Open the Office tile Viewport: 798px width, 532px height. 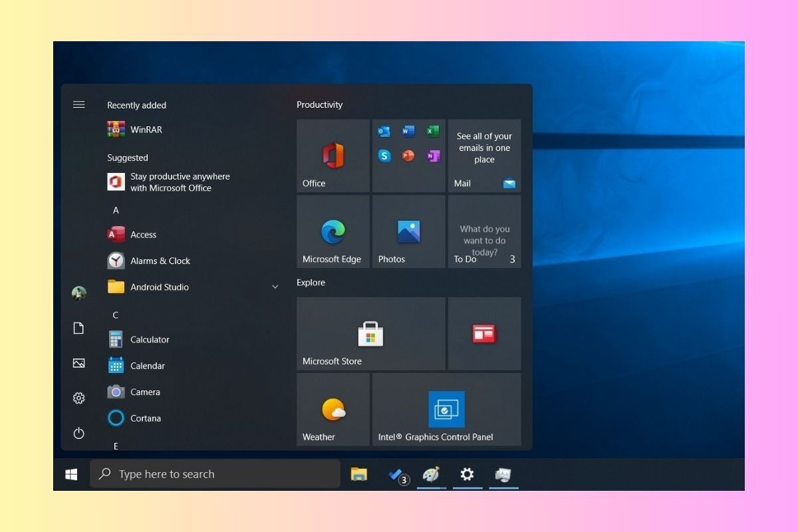333,156
